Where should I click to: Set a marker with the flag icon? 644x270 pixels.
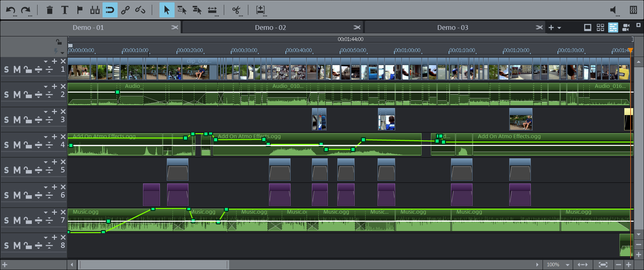(x=80, y=10)
